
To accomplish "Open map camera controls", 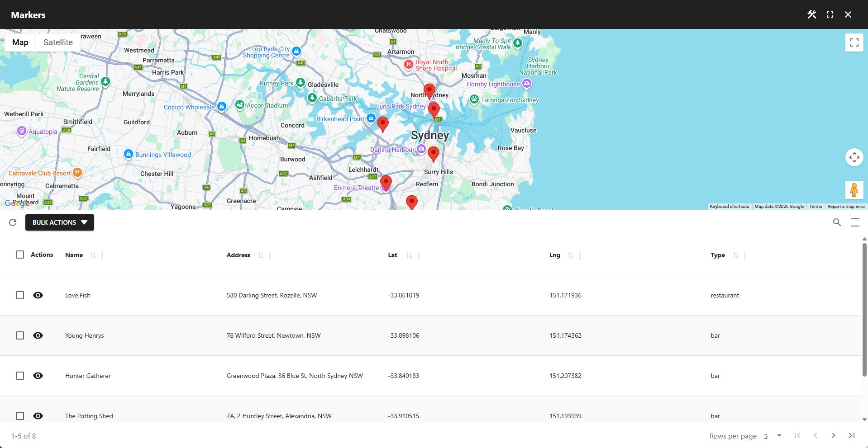I will pyautogui.click(x=854, y=157).
